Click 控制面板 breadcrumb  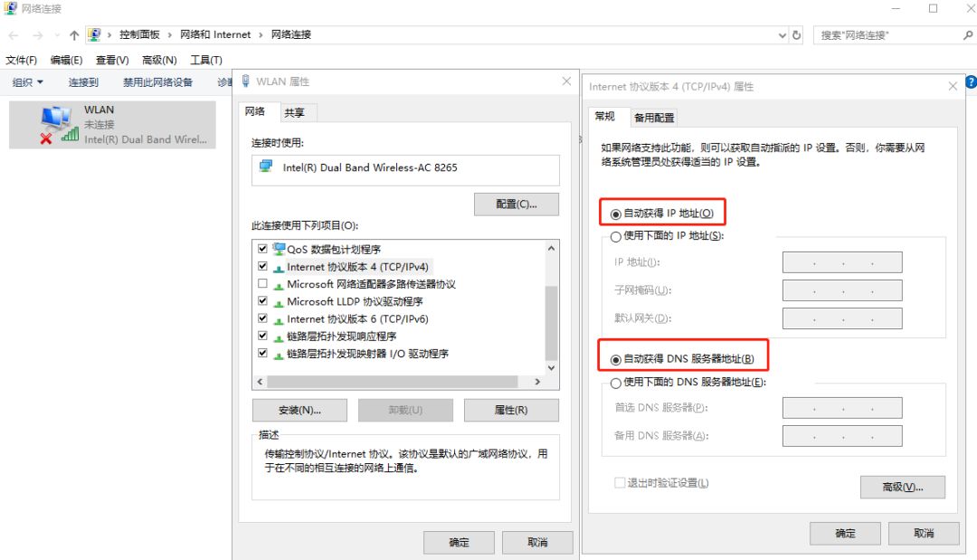pyautogui.click(x=139, y=35)
